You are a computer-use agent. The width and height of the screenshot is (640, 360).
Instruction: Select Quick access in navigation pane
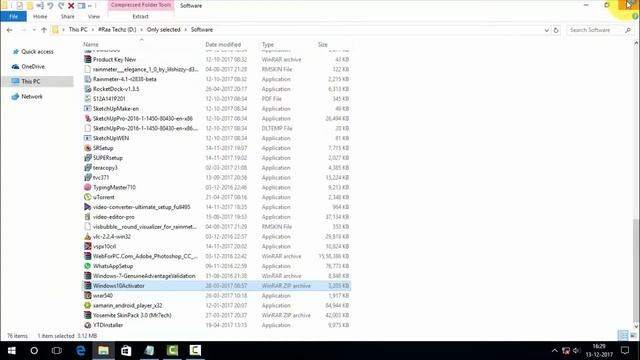[x=37, y=52]
